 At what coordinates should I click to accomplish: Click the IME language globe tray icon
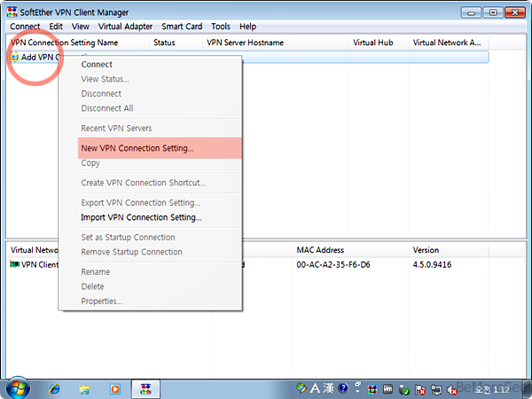[x=301, y=387]
